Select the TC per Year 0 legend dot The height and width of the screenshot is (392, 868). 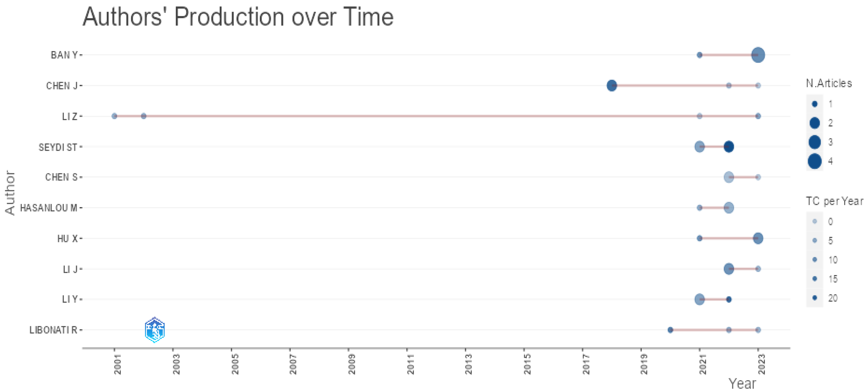[x=814, y=221]
